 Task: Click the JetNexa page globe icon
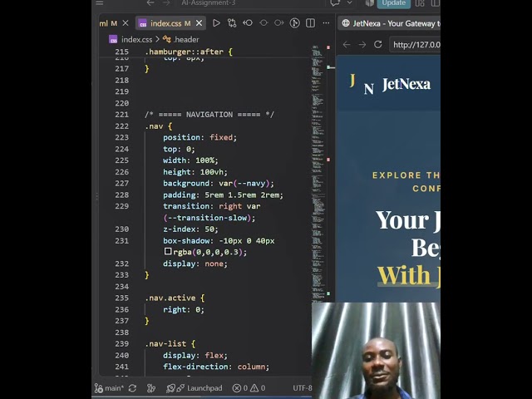346,23
